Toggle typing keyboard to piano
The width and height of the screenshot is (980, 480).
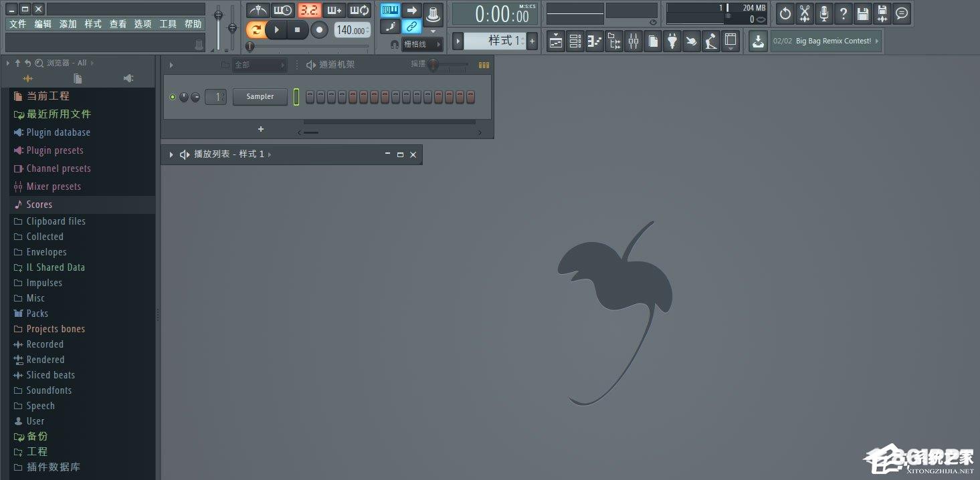click(391, 10)
